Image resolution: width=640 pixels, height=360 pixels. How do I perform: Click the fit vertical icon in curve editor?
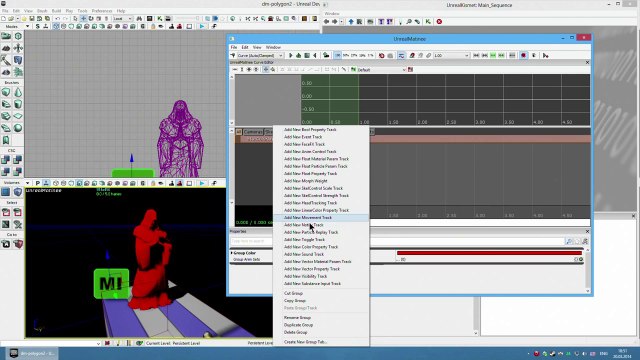click(242, 70)
